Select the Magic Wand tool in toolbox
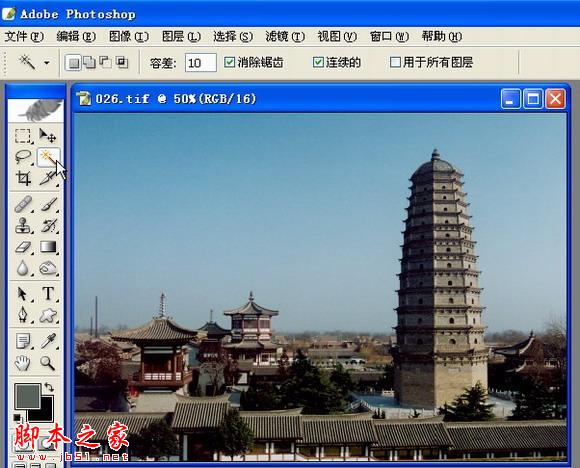 pos(48,157)
